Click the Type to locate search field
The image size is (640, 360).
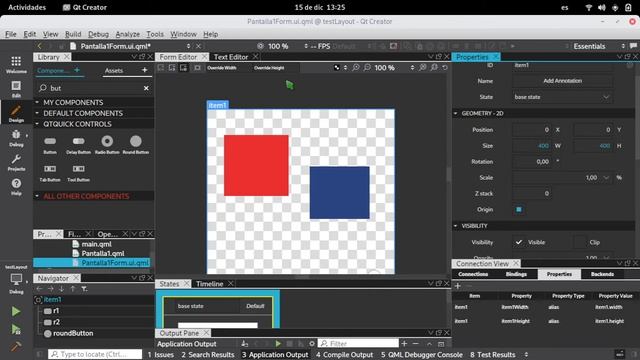[95, 354]
